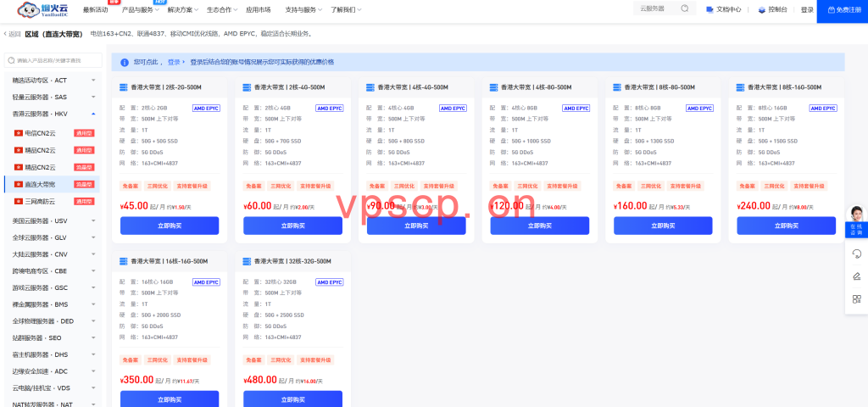
Task: Open the 产品与服务 menu in the top navigation
Action: (x=141, y=10)
